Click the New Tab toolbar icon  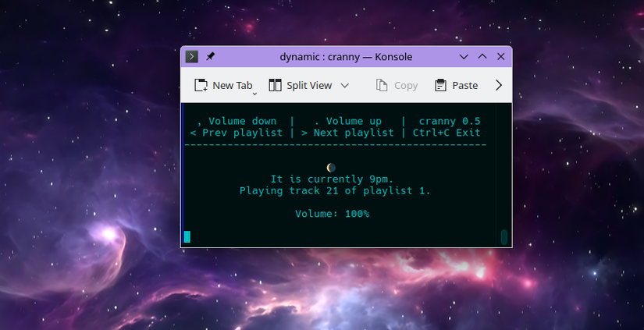[201, 85]
